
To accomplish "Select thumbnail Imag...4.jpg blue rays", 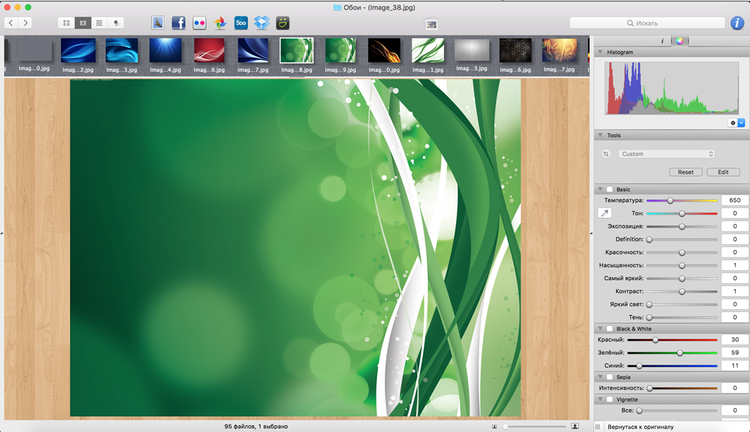I will [x=165, y=51].
